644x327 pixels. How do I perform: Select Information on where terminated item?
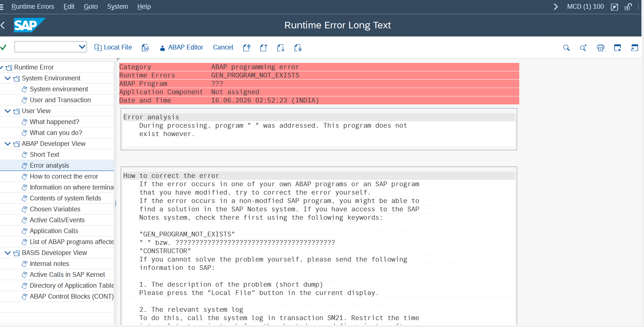pyautogui.click(x=72, y=187)
